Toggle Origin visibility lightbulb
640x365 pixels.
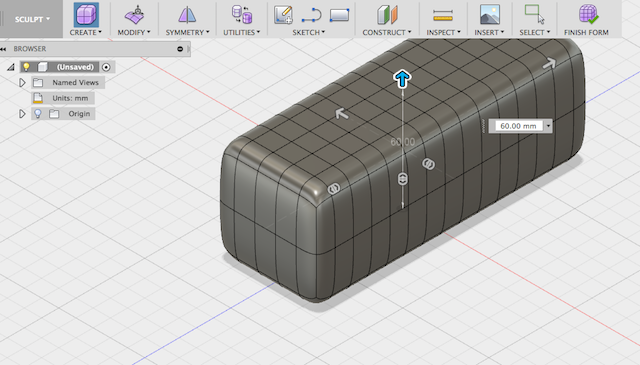click(38, 114)
